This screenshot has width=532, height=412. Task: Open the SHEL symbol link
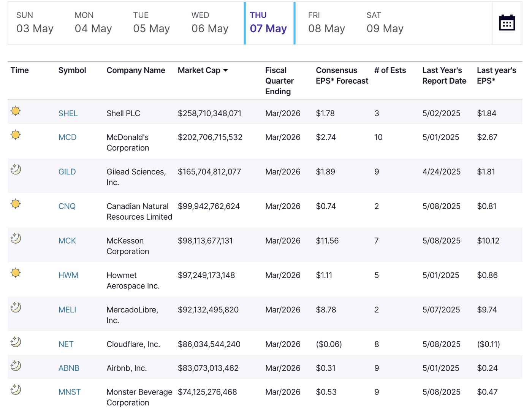[x=68, y=113]
